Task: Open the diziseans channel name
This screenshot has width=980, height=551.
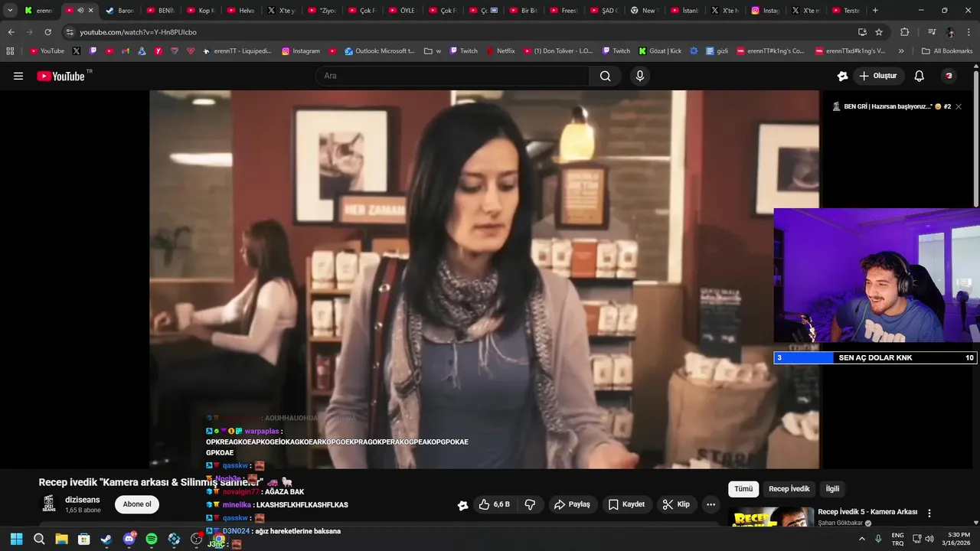Action: pos(83,500)
